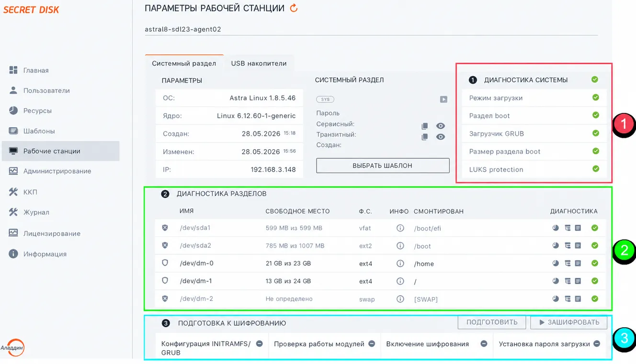Open the Ресурсы section

pos(37,110)
